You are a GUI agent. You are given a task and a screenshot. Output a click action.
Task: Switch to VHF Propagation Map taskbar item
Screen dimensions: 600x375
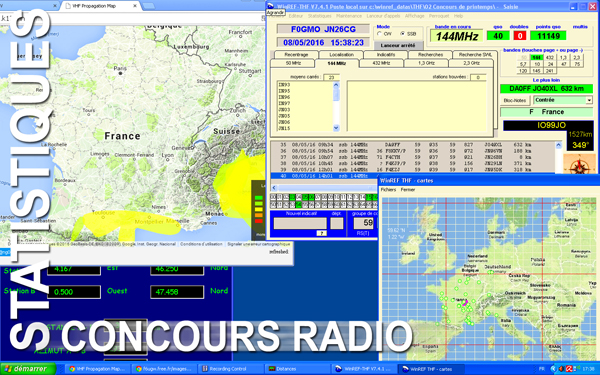tap(98, 369)
